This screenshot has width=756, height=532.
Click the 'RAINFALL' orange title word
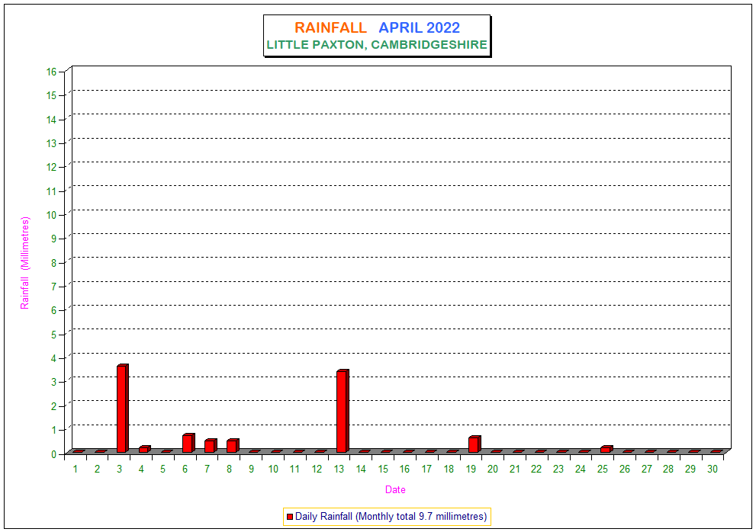(331, 28)
